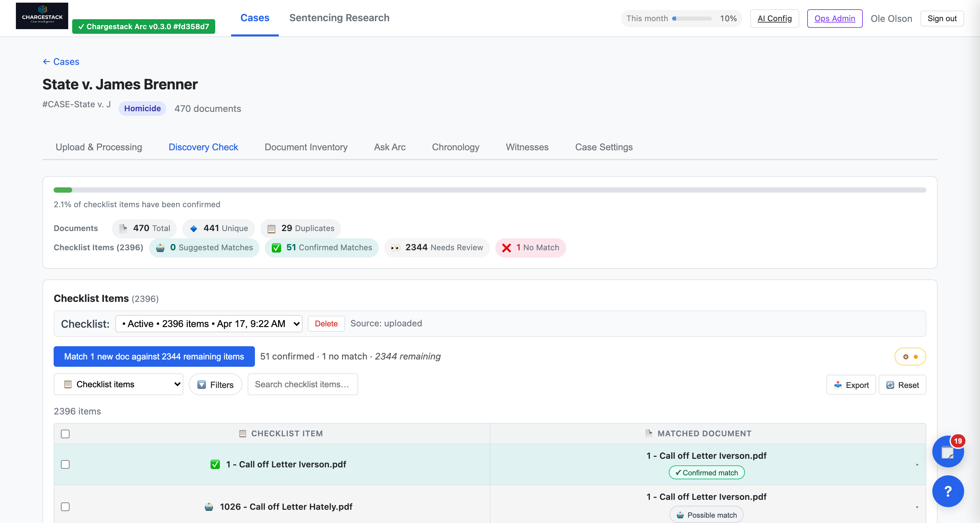Toggle the select-all checkbox in table header
This screenshot has width=980, height=523.
click(66, 434)
